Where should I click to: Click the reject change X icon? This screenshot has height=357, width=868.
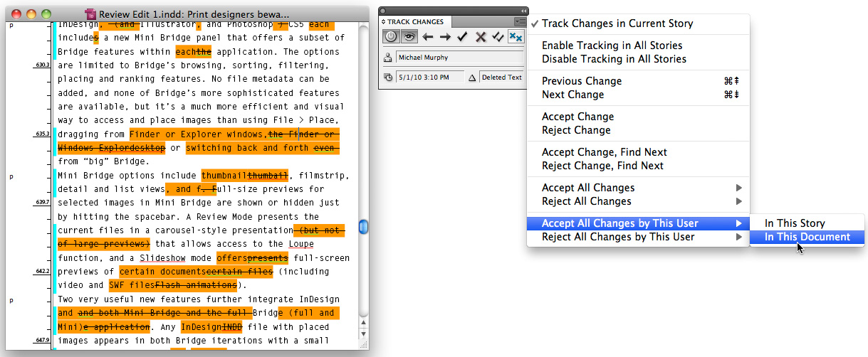coord(481,37)
